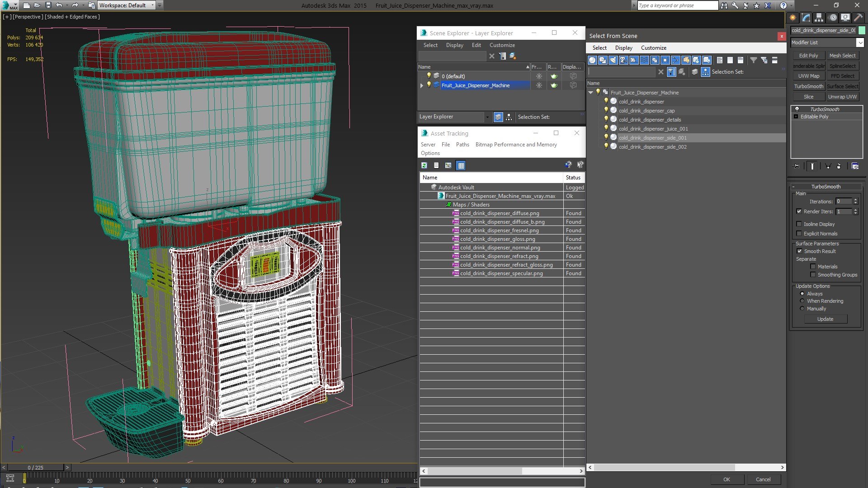Clear the search field in Select From Scene
The height and width of the screenshot is (488, 868).
coord(661,72)
